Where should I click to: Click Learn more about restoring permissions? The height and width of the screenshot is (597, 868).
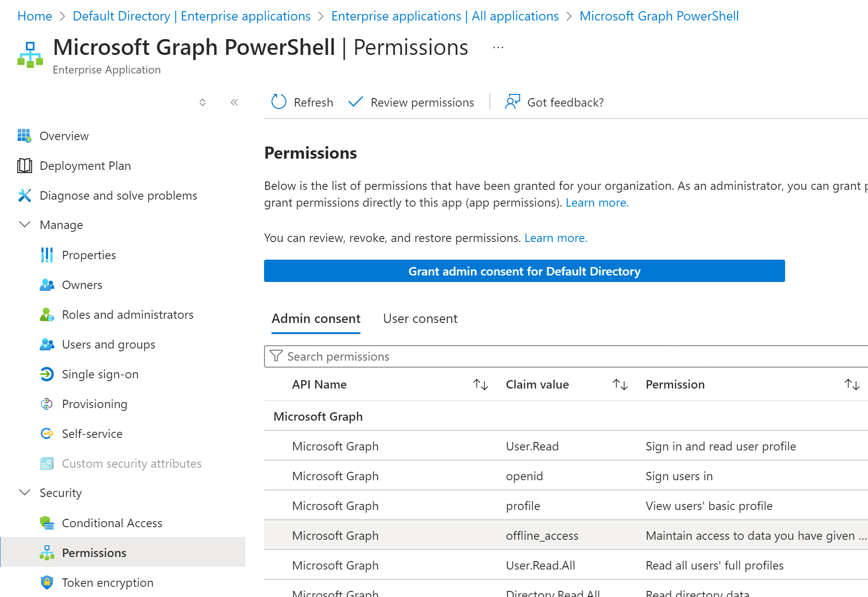(x=556, y=238)
